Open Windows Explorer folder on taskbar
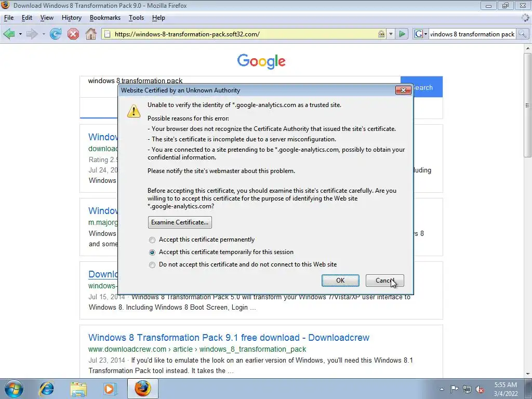Viewport: 532px width, 399px height. (x=78, y=389)
